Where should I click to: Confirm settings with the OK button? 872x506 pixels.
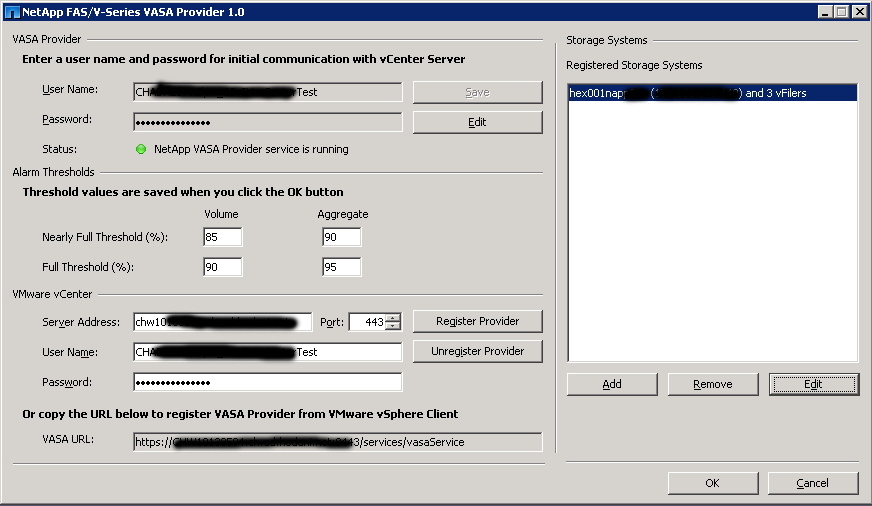[712, 483]
